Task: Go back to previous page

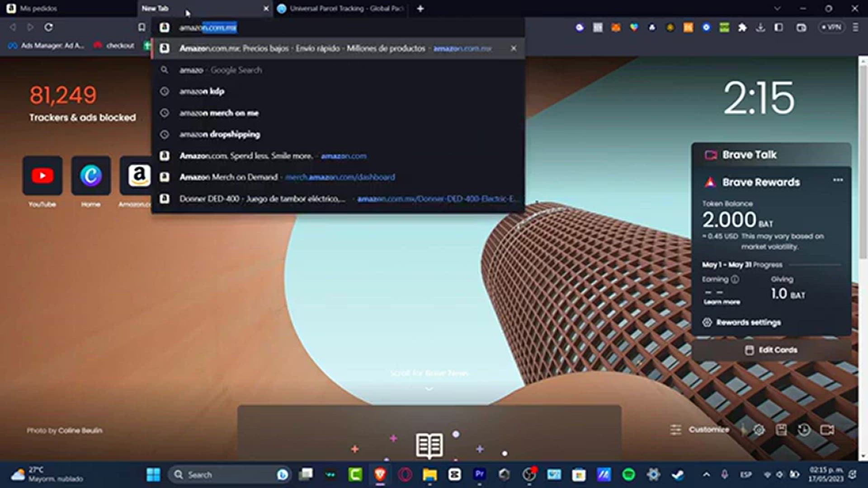Action: point(13,28)
